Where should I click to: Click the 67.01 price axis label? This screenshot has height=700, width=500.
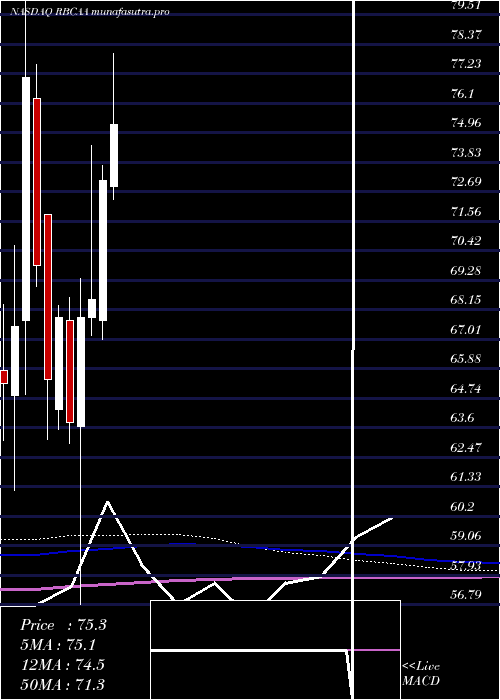[466, 329]
